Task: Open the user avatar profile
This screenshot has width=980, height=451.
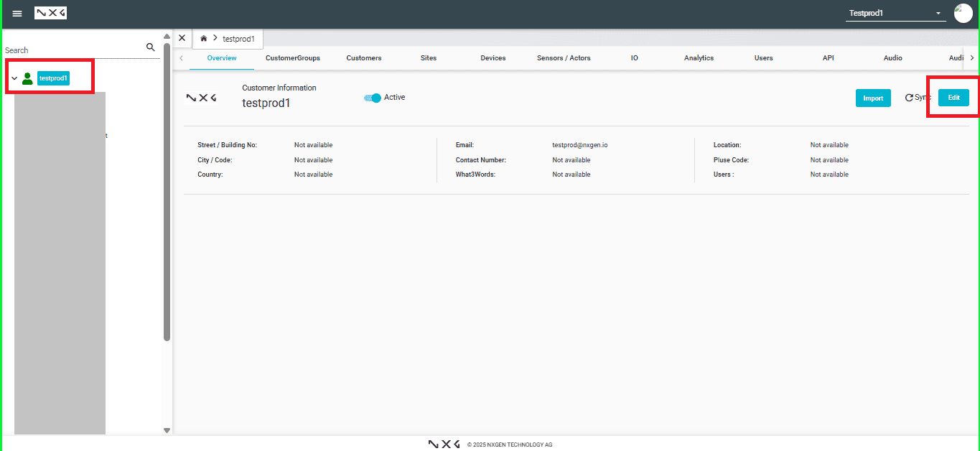Action: [963, 13]
